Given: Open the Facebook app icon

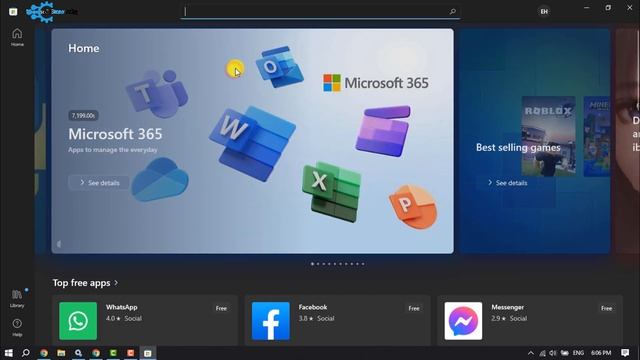Looking at the screenshot, I should point(271,321).
